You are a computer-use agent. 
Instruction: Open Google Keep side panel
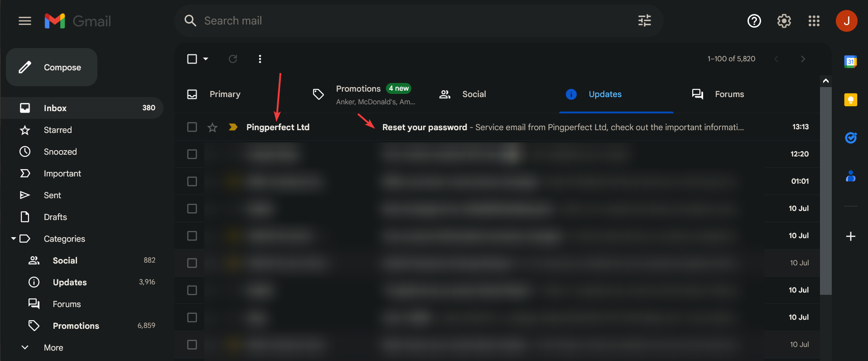[850, 100]
